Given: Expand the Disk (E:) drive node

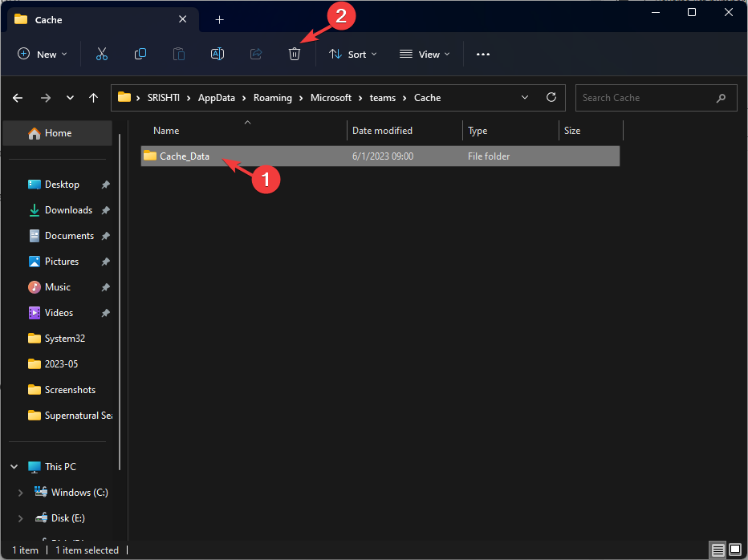Looking at the screenshot, I should (x=21, y=518).
